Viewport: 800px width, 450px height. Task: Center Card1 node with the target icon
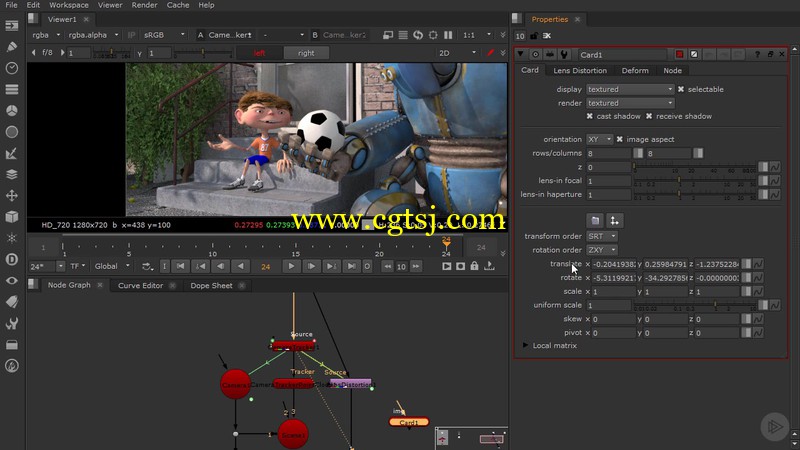click(535, 54)
